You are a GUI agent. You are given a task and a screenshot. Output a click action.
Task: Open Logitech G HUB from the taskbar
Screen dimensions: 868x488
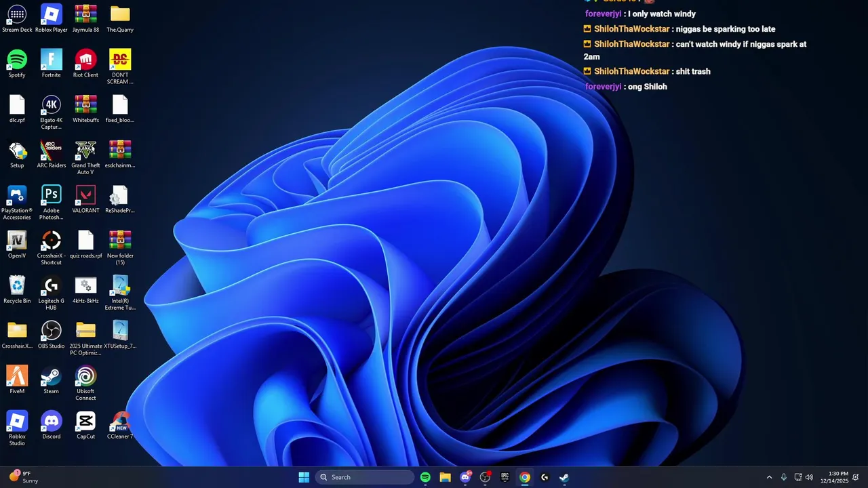tap(544, 477)
